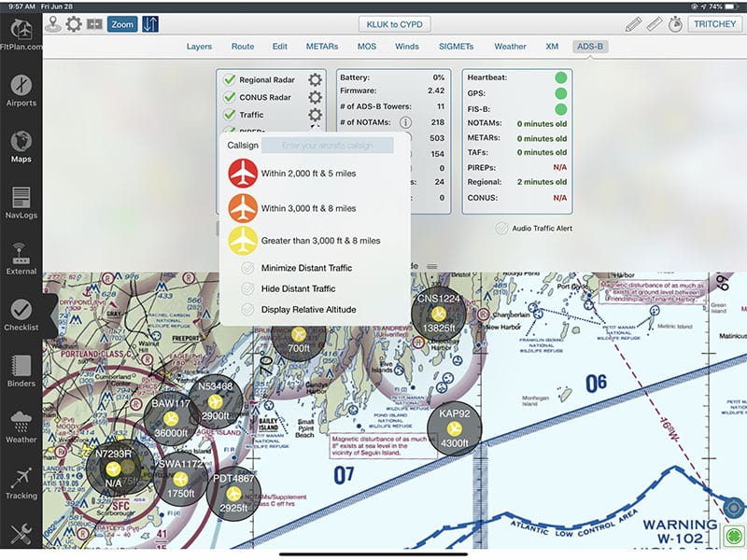The width and height of the screenshot is (747, 560).
Task: Open Regional Radar gear settings
Action: (315, 80)
